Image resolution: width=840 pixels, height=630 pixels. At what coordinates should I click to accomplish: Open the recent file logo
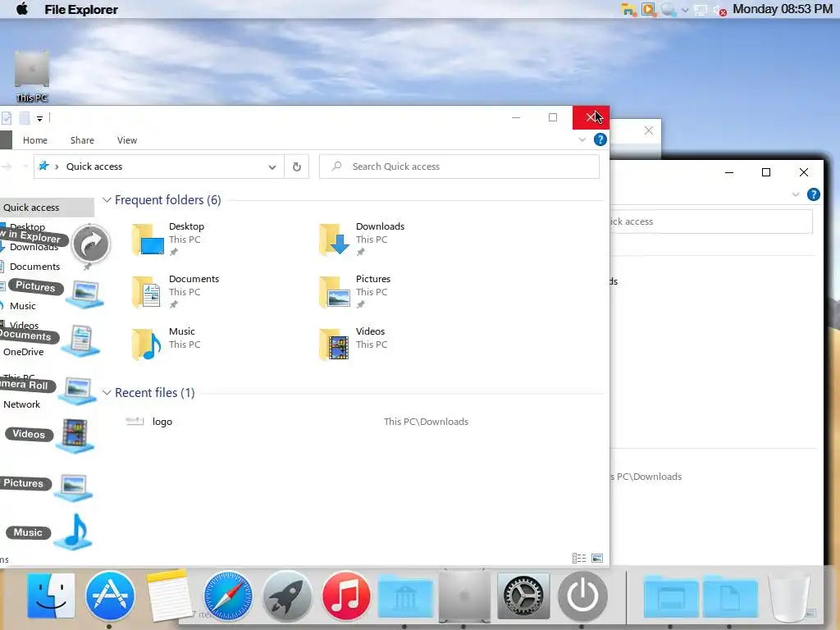click(x=162, y=422)
